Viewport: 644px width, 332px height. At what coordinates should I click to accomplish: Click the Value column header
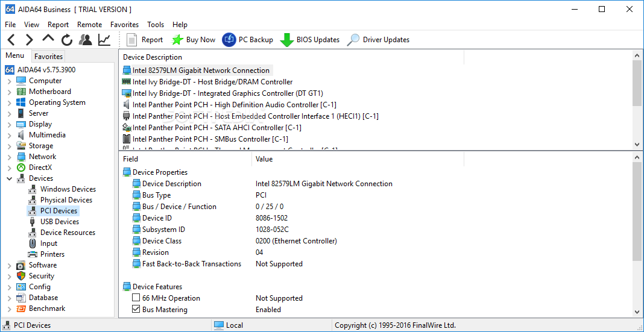click(358, 159)
